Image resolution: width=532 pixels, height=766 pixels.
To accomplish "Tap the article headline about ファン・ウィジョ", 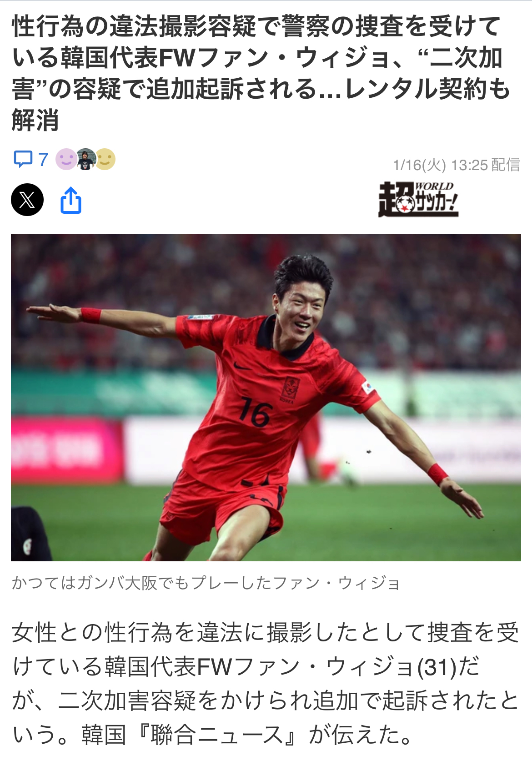I will pyautogui.click(x=261, y=73).
